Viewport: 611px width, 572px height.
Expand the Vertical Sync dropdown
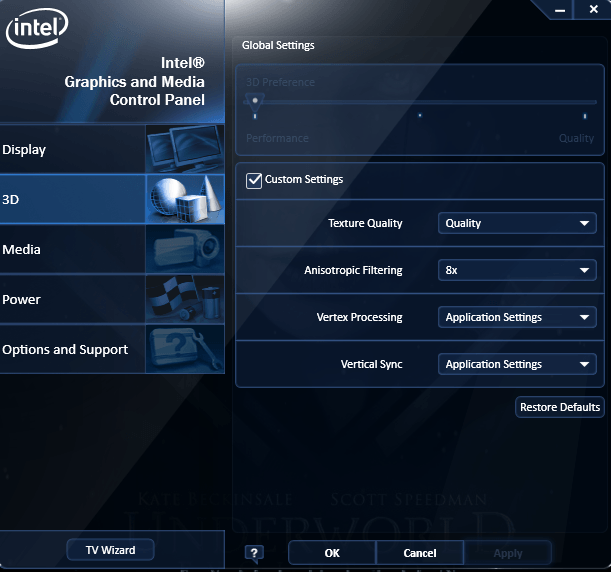pos(517,364)
